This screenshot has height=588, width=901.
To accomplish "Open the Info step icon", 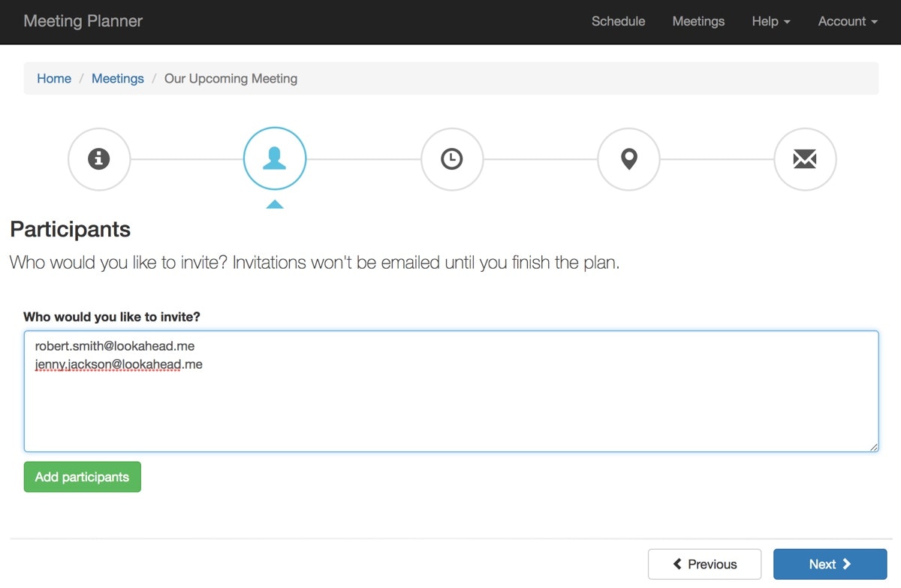I will click(x=99, y=158).
